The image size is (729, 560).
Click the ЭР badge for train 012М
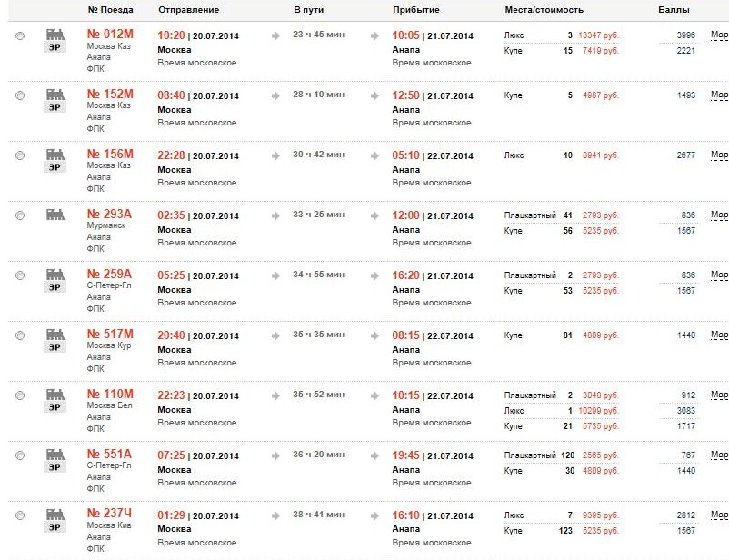point(55,46)
